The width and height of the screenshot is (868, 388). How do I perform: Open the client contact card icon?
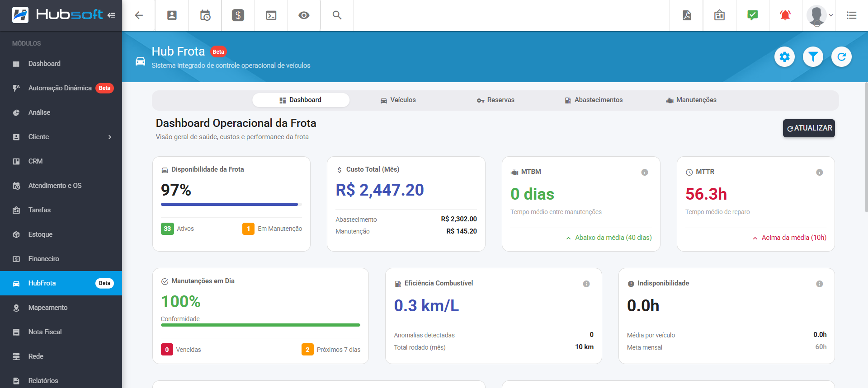(x=172, y=15)
